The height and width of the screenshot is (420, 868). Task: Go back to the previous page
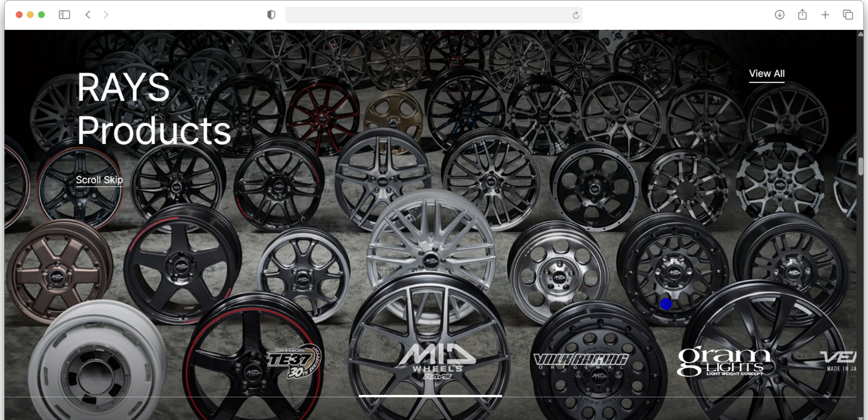click(88, 15)
